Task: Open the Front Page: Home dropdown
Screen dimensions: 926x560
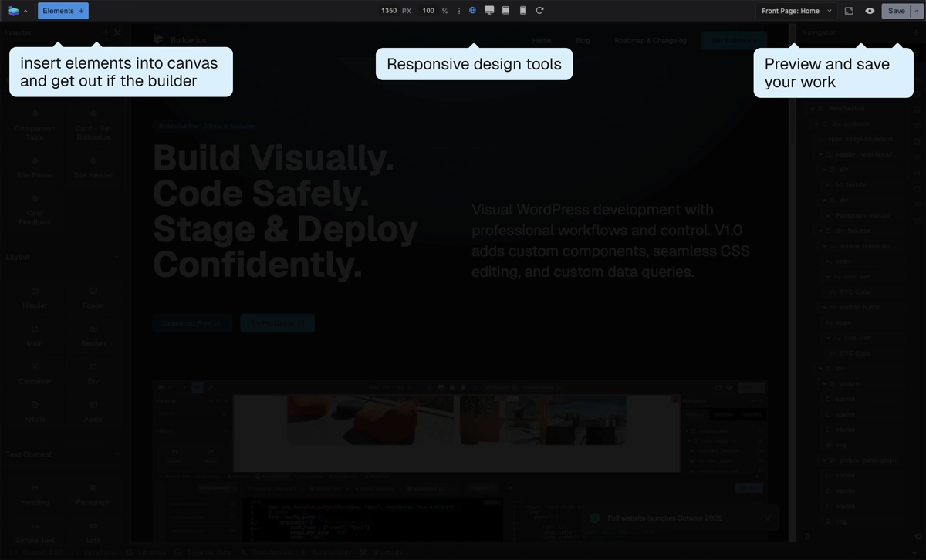Action: [796, 11]
